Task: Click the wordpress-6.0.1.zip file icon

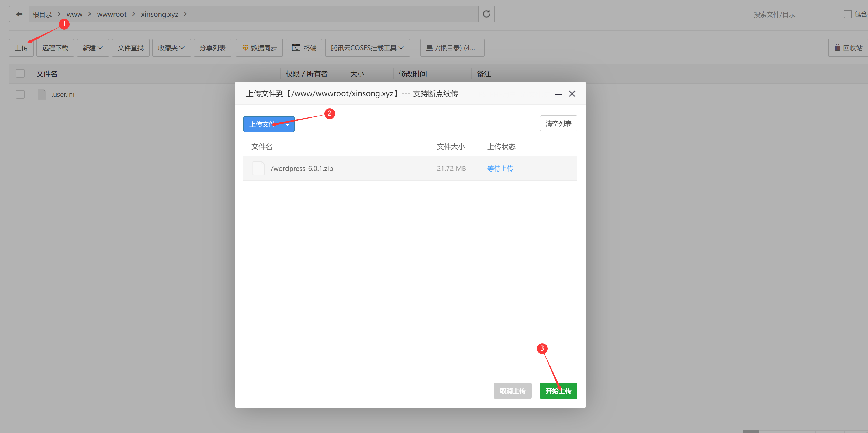Action: pyautogui.click(x=258, y=168)
